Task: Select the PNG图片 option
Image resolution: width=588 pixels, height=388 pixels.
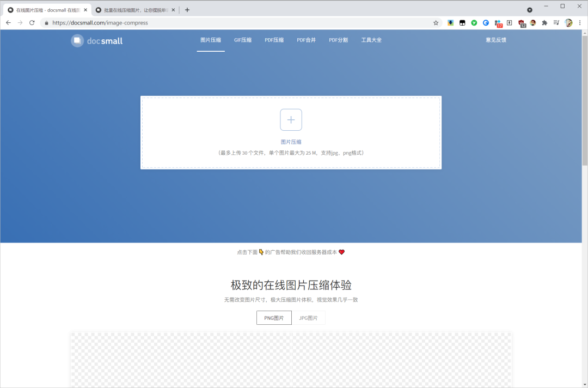Action: [x=274, y=318]
